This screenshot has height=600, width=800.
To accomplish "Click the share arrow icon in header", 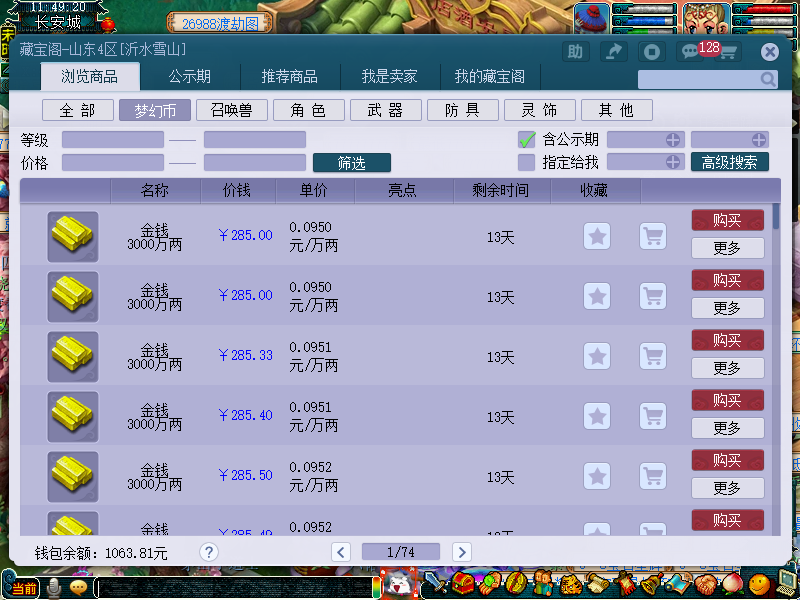I will coord(614,52).
